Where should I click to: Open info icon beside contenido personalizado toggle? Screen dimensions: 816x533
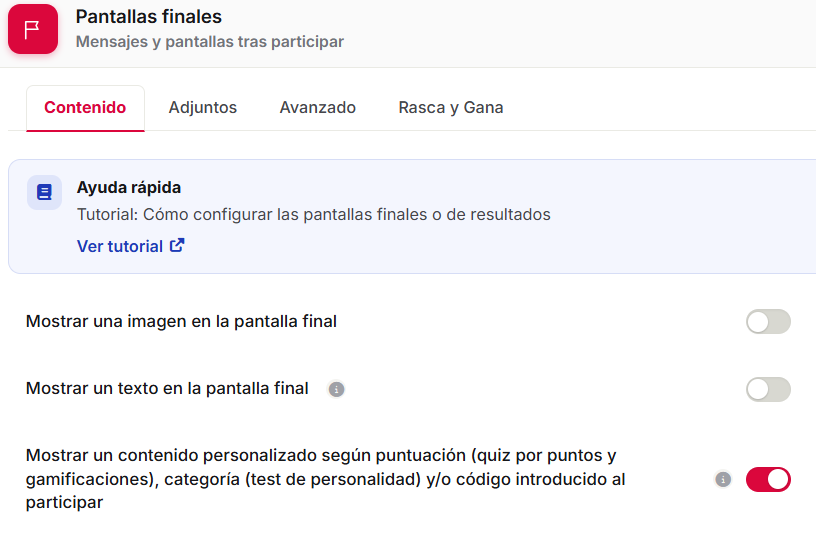click(723, 479)
